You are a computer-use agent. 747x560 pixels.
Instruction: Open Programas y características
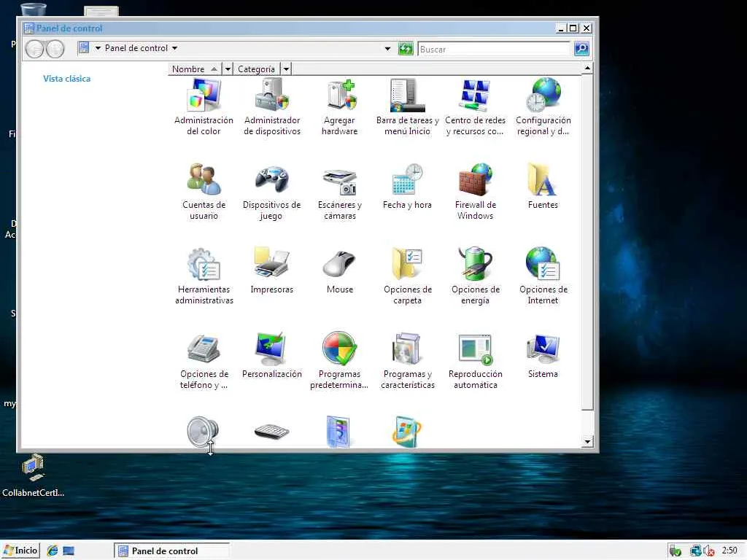click(x=407, y=360)
